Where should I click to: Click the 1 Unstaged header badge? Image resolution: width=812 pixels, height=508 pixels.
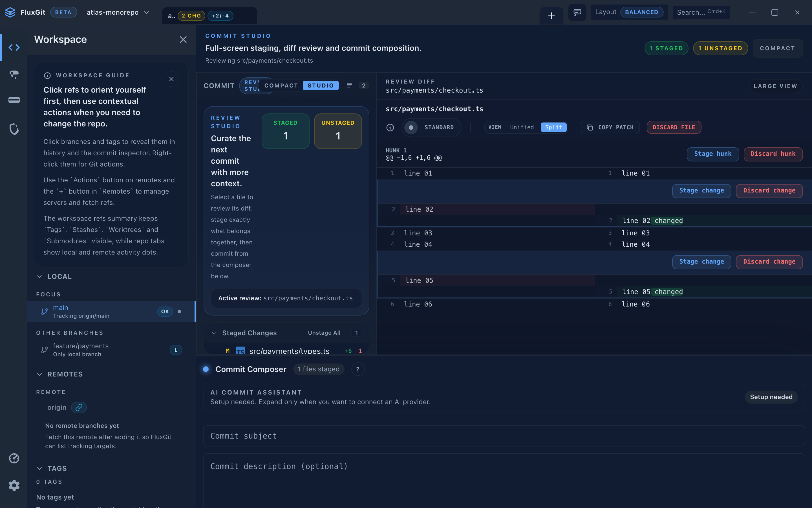click(720, 48)
